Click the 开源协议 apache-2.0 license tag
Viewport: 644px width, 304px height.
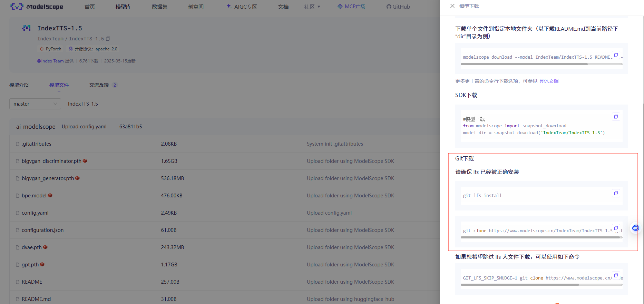(x=93, y=49)
